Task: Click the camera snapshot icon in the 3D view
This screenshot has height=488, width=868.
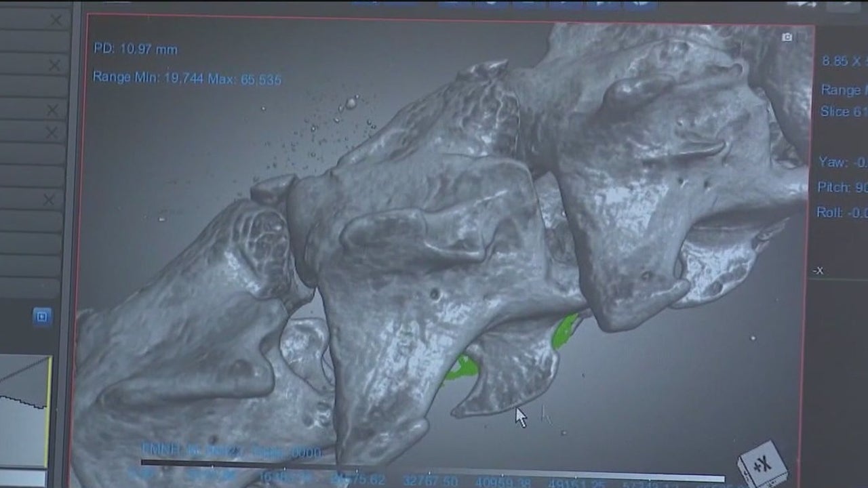Action: 787,37
